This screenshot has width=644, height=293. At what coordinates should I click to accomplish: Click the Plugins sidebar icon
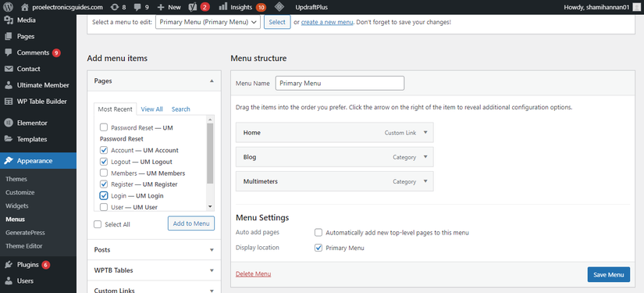[9, 265]
